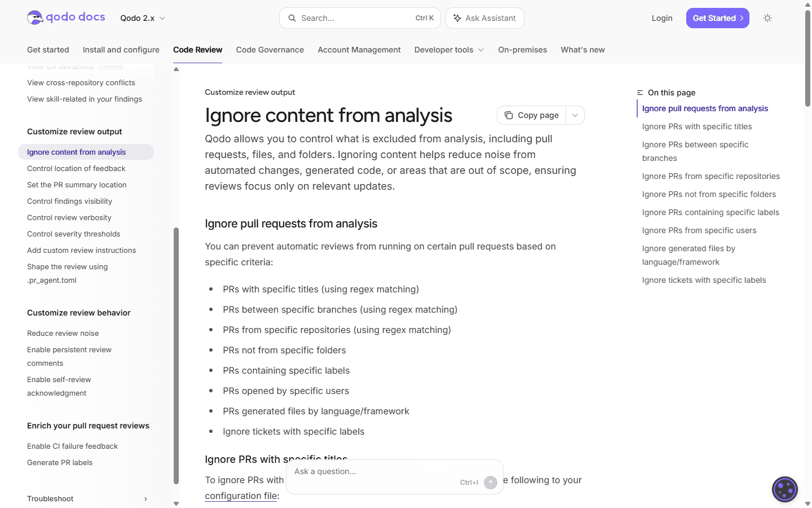
Task: Open Set the PR summary location
Action: pos(77,185)
